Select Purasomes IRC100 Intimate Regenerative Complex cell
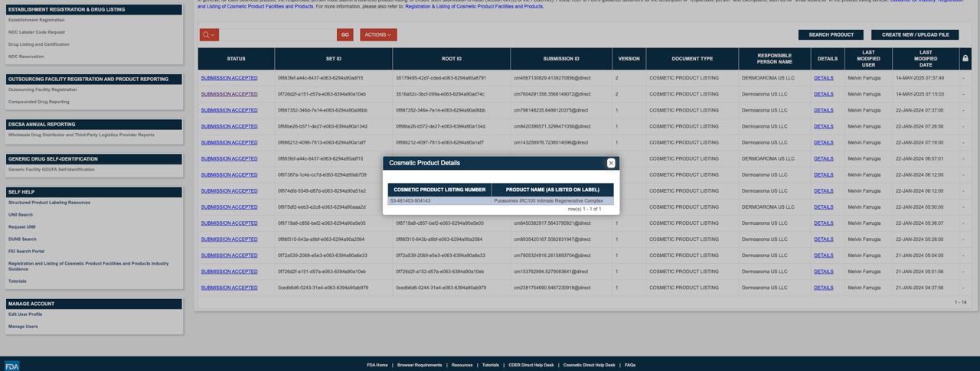This screenshot has height=371, width=980. [553, 201]
